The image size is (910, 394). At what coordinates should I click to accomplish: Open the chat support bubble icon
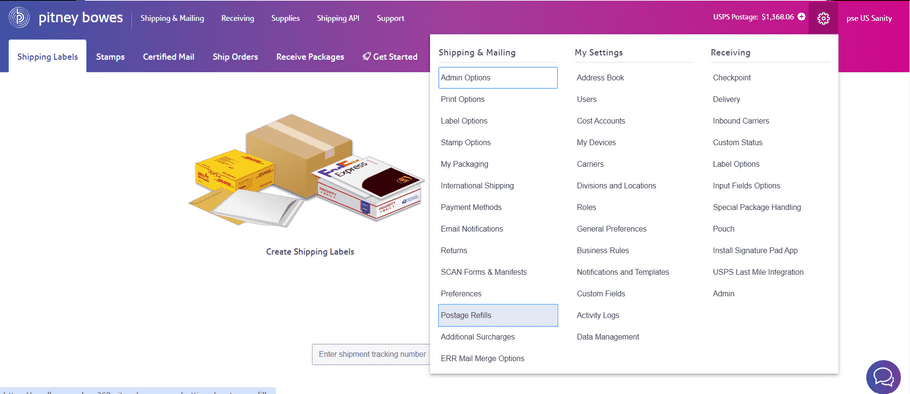[x=883, y=378]
